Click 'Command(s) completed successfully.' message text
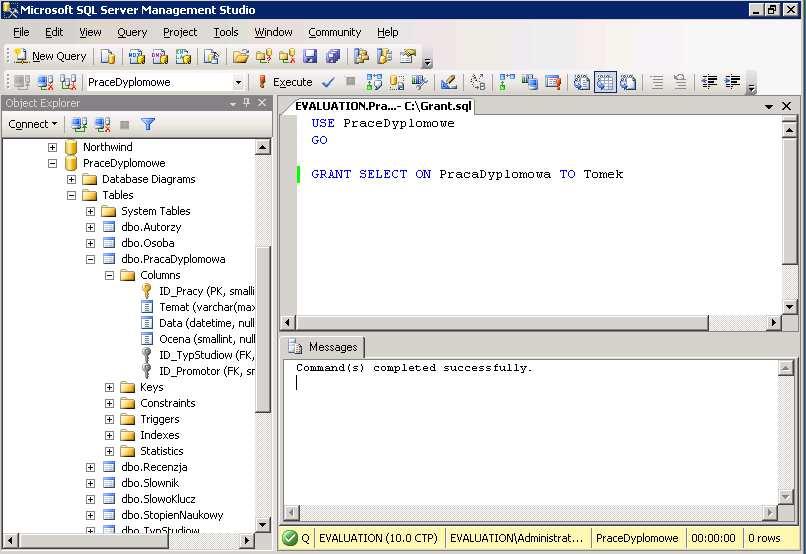This screenshot has width=806, height=554. pyautogui.click(x=414, y=368)
